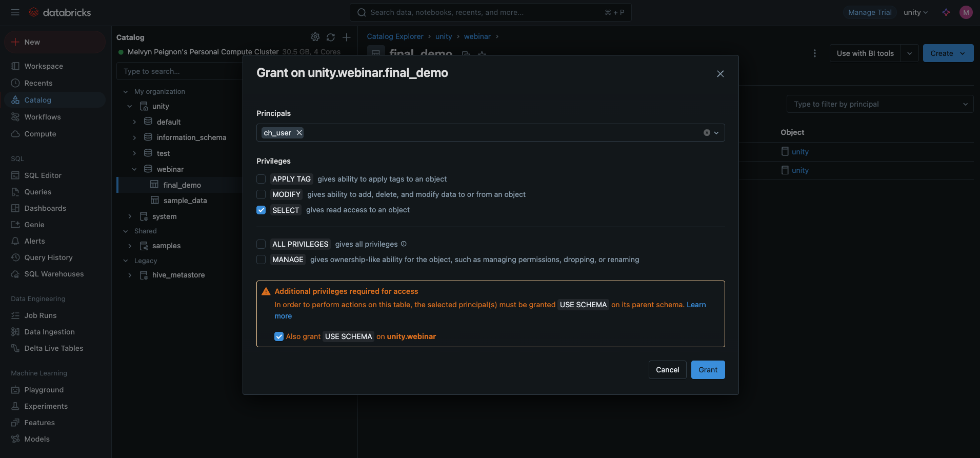Disable Also grant USE SCHEMA checkbox
This screenshot has height=458, width=980.
(279, 336)
